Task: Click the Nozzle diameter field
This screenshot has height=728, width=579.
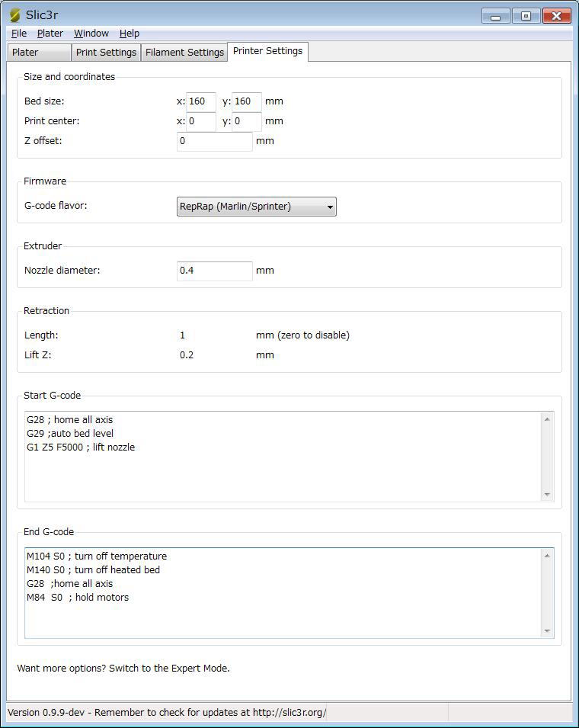Action: pyautogui.click(x=215, y=271)
